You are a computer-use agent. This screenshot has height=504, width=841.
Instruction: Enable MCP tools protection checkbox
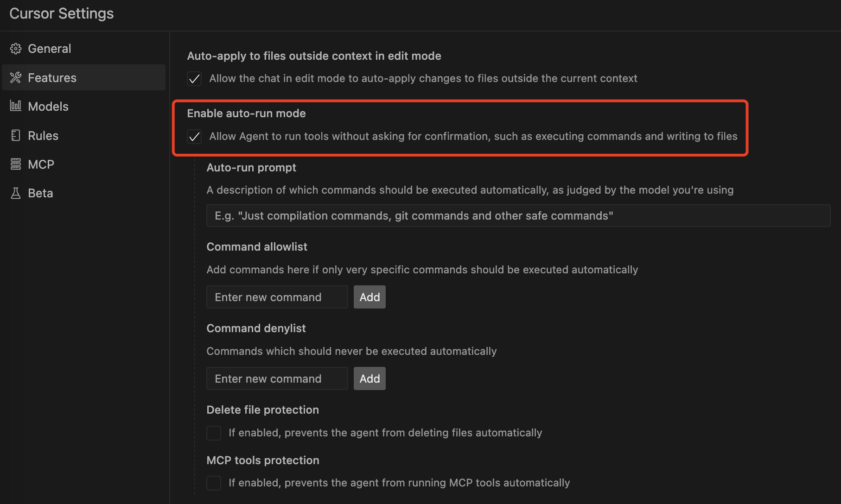214,483
